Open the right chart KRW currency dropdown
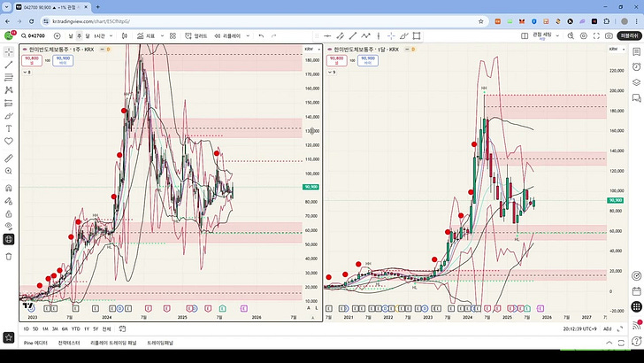This screenshot has width=644, height=363. 617,49
